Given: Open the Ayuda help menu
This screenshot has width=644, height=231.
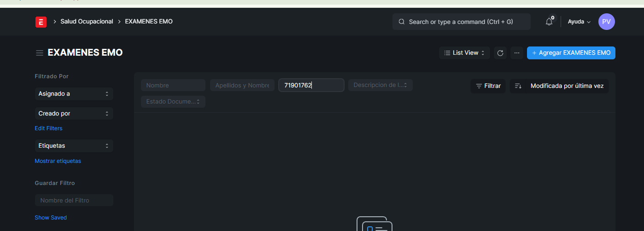Looking at the screenshot, I should pyautogui.click(x=579, y=22).
